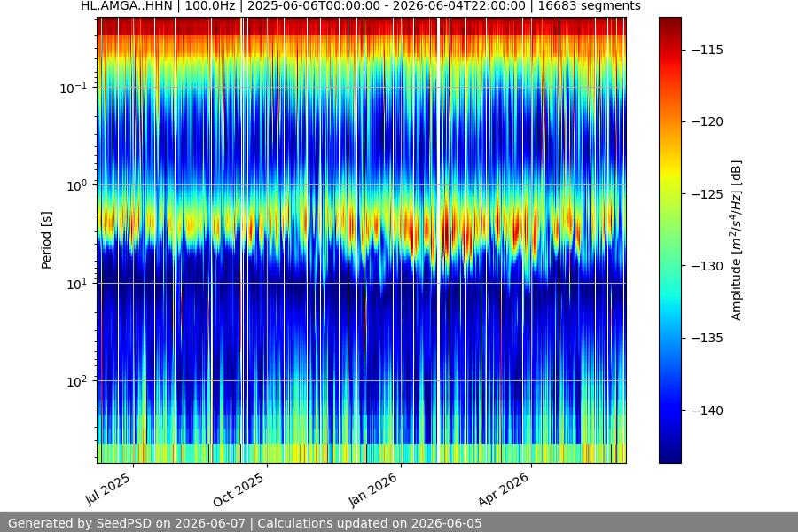Click the plot title text HL.AMGA..HHN
The width and height of the screenshot is (798, 532).
coord(126,6)
